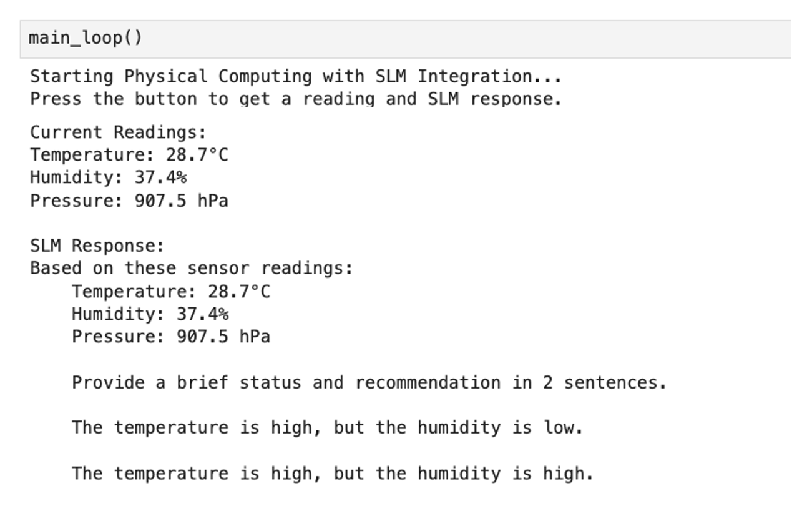The height and width of the screenshot is (511, 812).
Task: Click the sentence ending "humidity is low."
Action: pos(327,428)
